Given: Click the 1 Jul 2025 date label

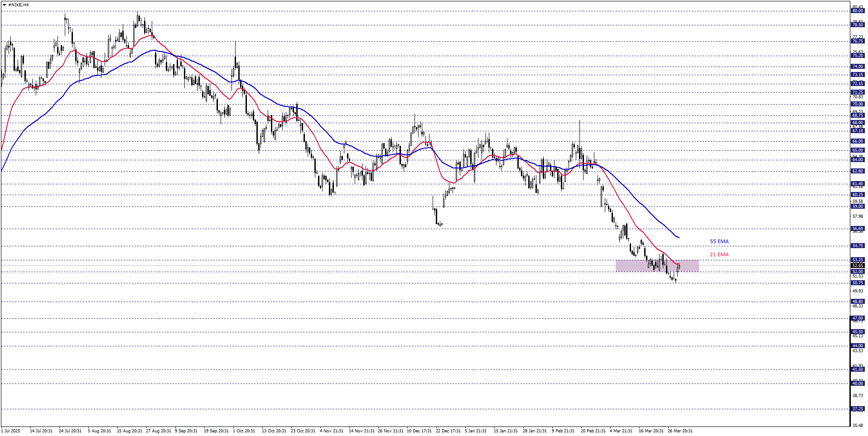Looking at the screenshot, I should coord(11,431).
